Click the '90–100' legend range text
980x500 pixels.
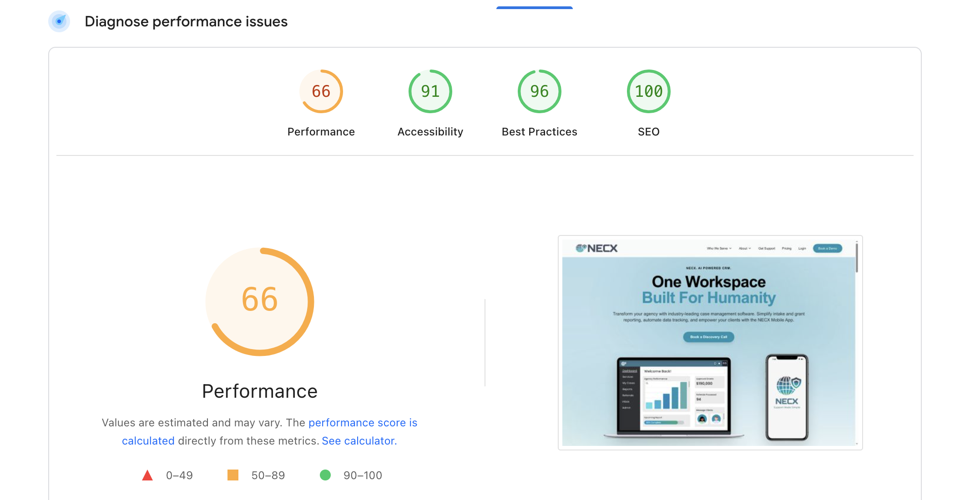363,475
